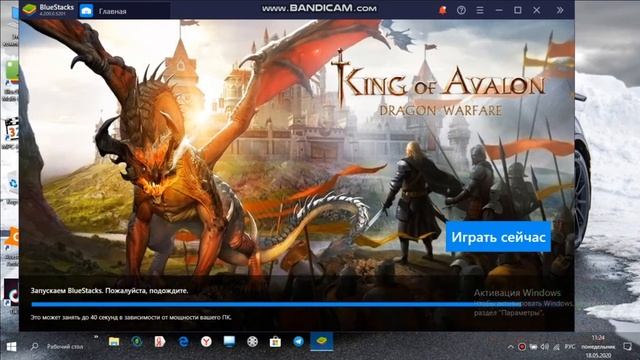
Task: Click the 'Это может занять до 40 секунд' note
Action: pyautogui.click(x=131, y=317)
